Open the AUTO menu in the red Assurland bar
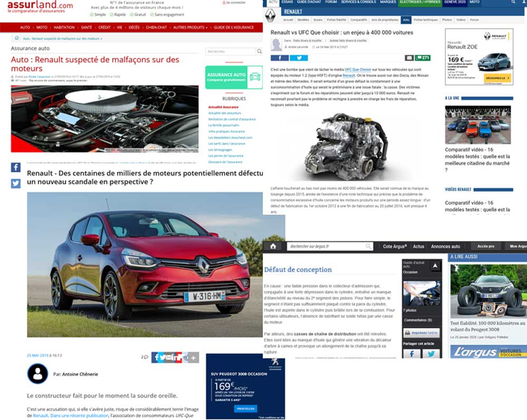Image resolution: width=527 pixels, height=420 pixels. click(x=25, y=27)
